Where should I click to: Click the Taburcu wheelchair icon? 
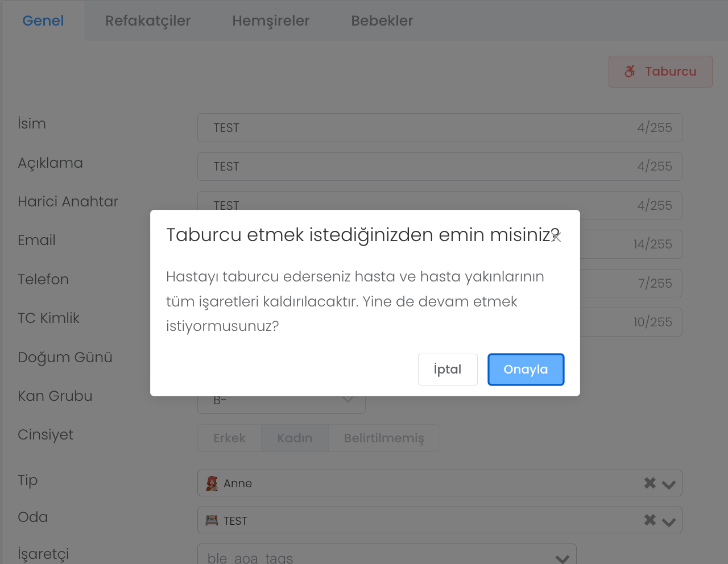[x=630, y=72]
